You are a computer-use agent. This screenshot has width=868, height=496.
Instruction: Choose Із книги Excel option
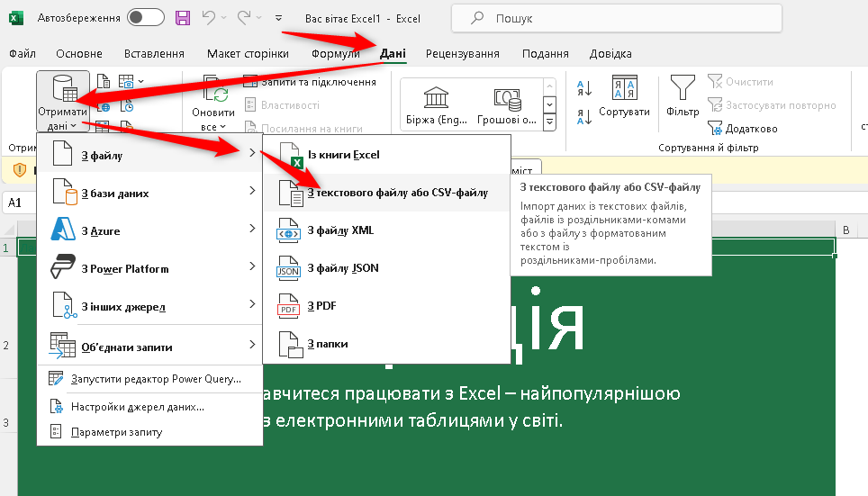pyautogui.click(x=386, y=155)
